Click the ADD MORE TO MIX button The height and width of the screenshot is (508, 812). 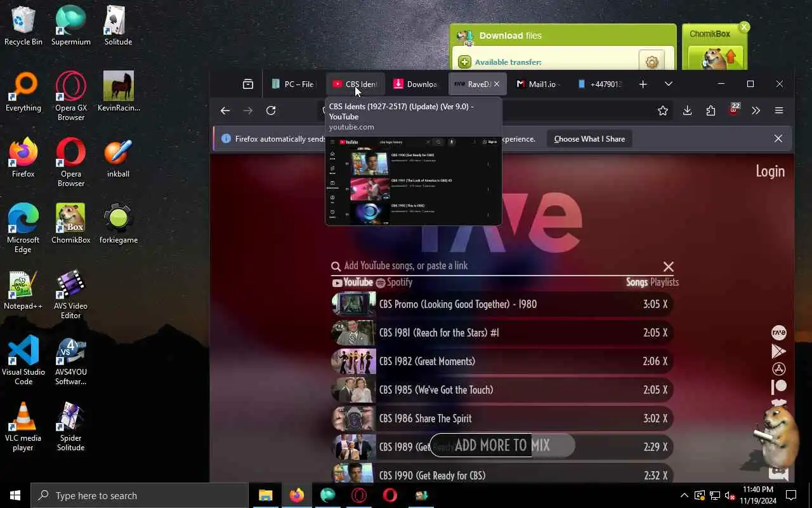point(502,445)
